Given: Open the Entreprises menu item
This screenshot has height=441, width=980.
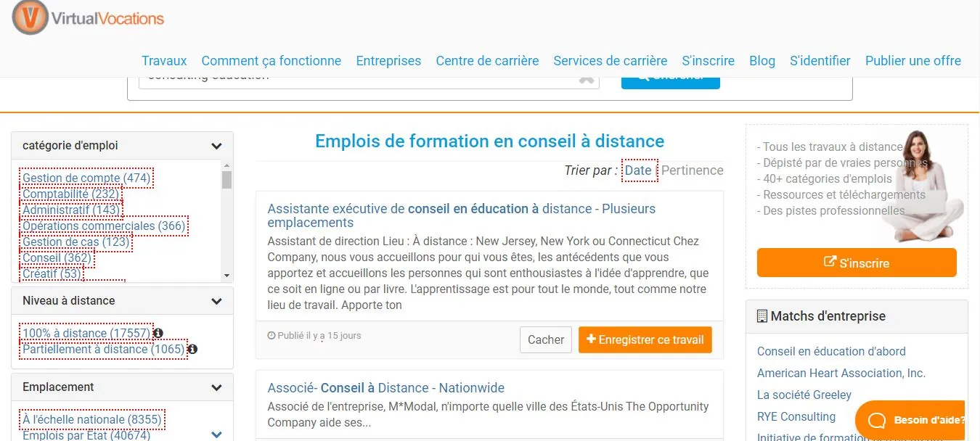Looking at the screenshot, I should [x=388, y=61].
